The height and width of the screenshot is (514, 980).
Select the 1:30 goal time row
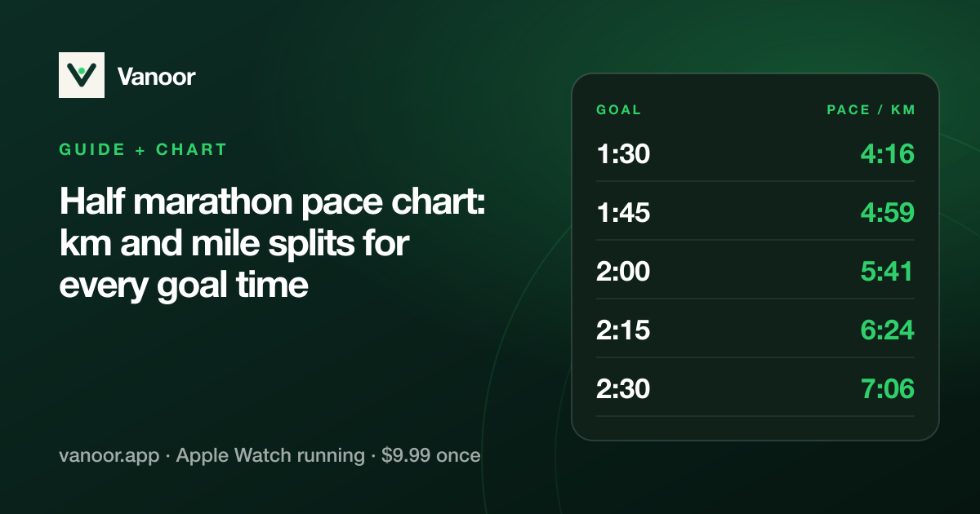755,153
